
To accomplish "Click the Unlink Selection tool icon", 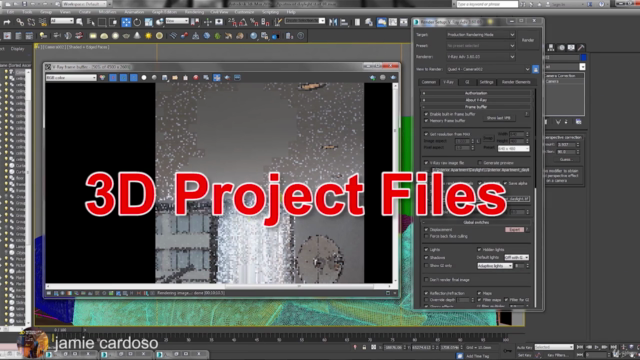I will point(31,22).
